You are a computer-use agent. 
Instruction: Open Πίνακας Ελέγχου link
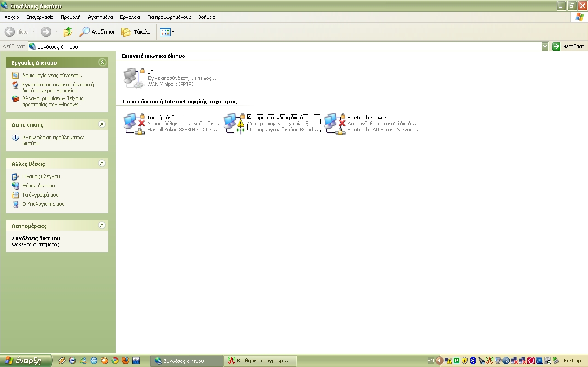point(41,176)
